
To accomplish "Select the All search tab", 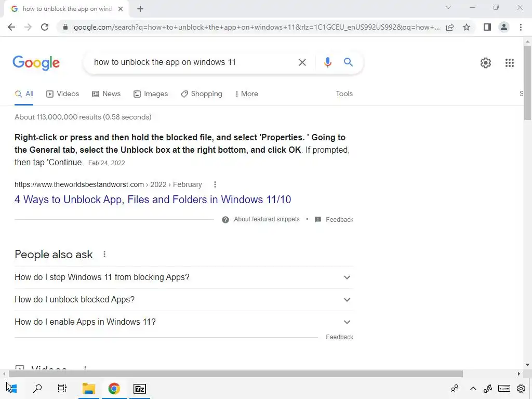I will (x=24, y=94).
